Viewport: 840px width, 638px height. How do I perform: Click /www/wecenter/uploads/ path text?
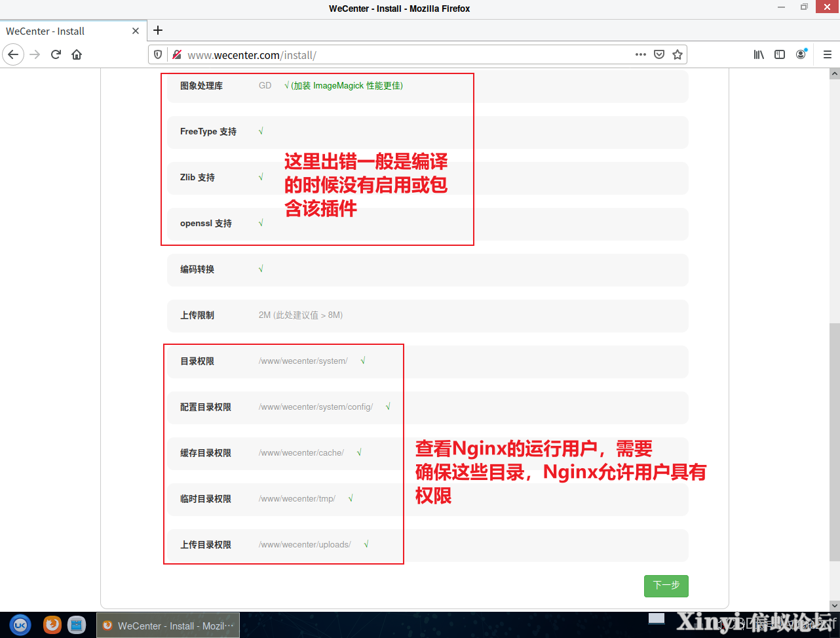pyautogui.click(x=305, y=545)
